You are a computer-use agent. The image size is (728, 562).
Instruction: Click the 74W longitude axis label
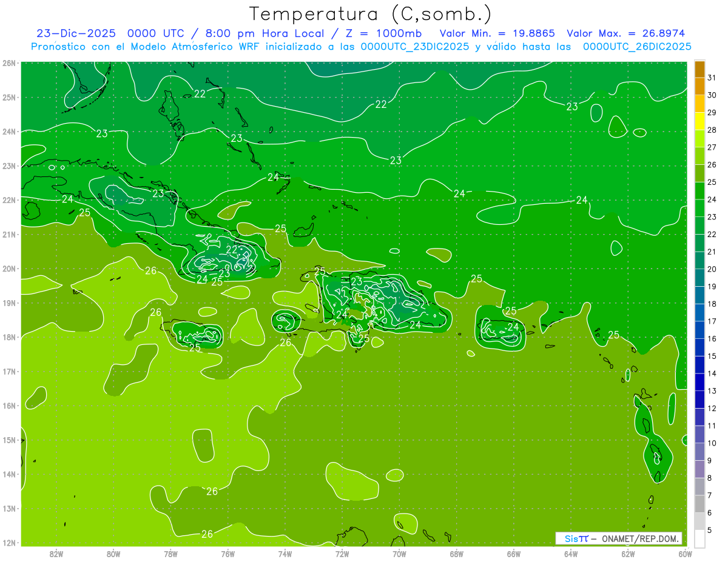point(285,554)
